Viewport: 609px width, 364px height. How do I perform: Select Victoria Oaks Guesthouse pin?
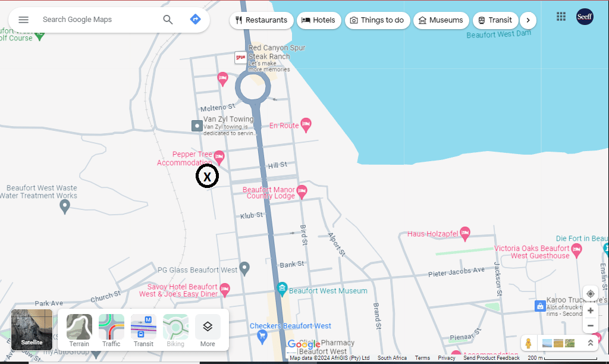[x=577, y=251]
